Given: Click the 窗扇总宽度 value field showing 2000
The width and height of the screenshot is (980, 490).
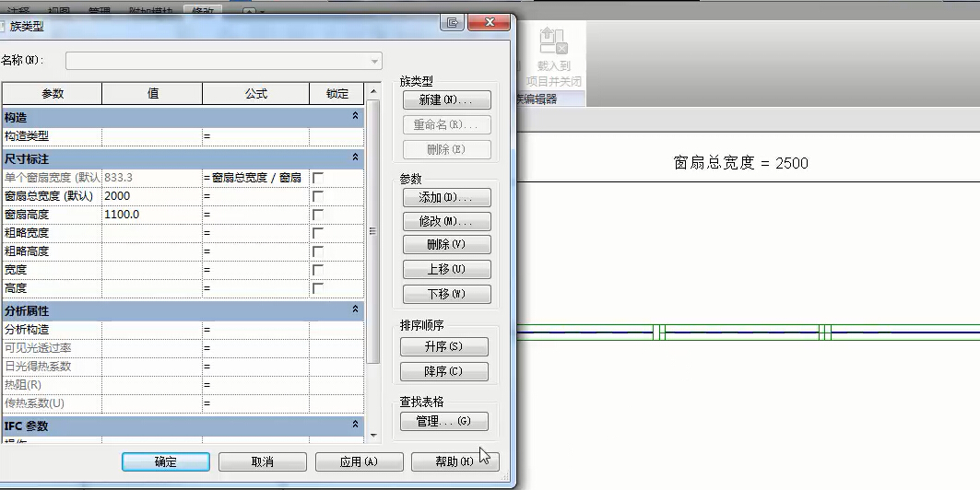Looking at the screenshot, I should point(151,196).
